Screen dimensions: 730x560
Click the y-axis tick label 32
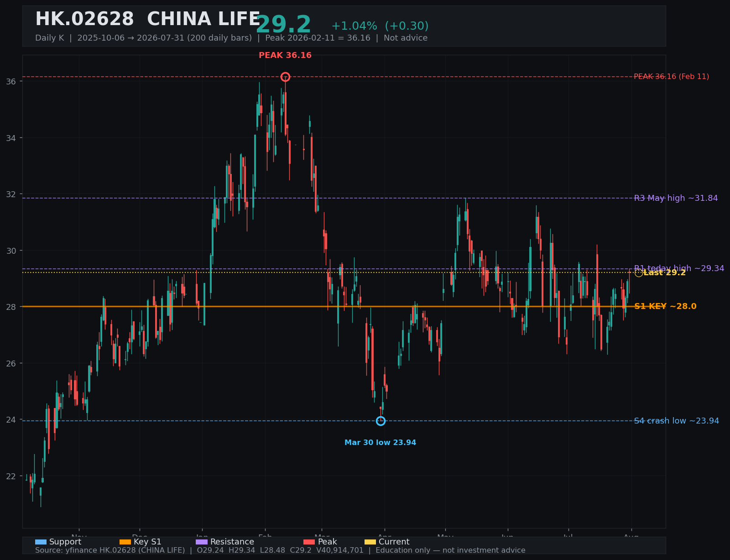pos(11,194)
